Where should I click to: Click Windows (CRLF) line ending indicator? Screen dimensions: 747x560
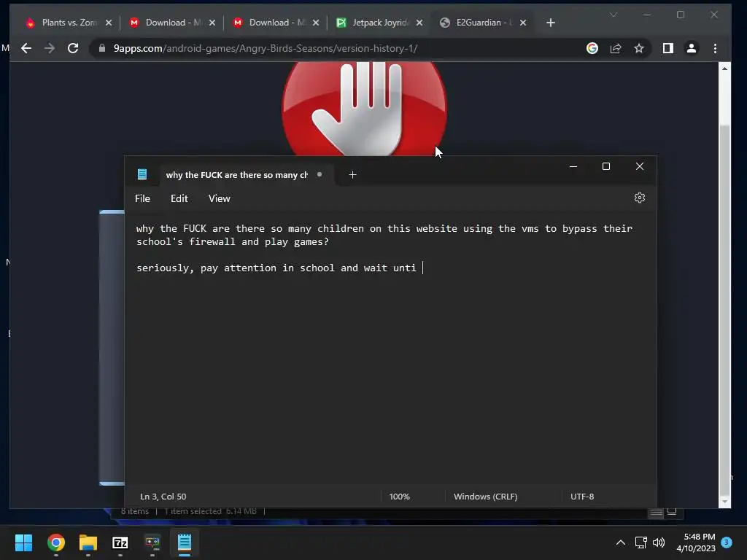click(485, 496)
